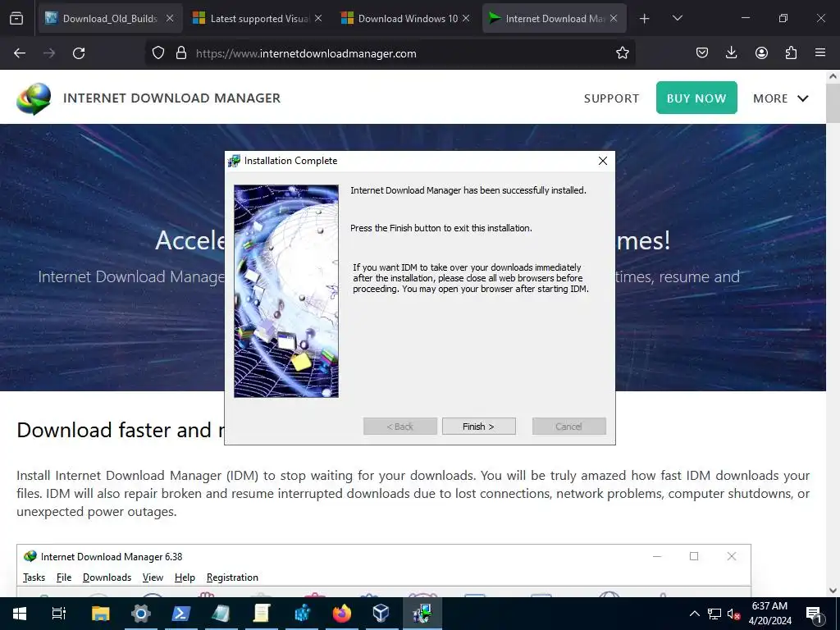Click the muted volume tray icon

tap(733, 614)
